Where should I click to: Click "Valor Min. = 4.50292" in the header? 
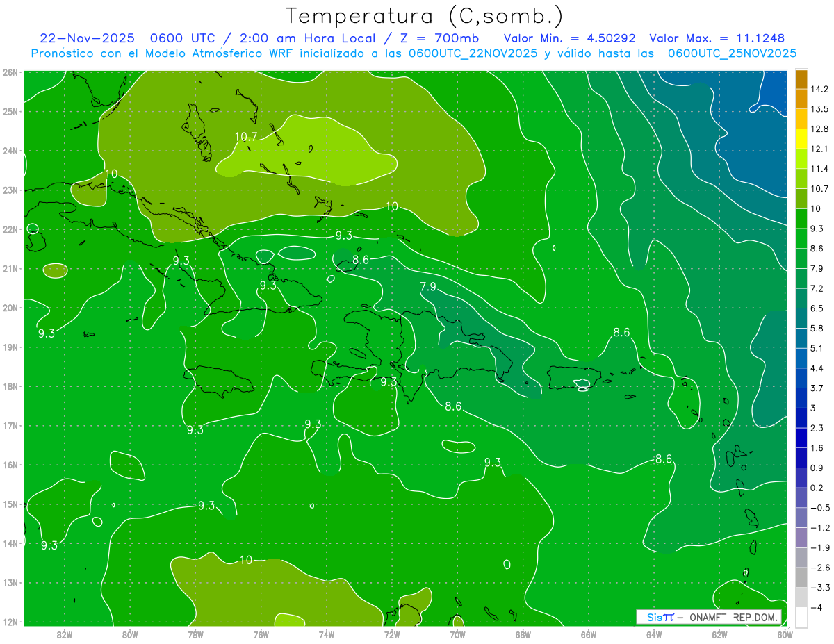pos(569,38)
